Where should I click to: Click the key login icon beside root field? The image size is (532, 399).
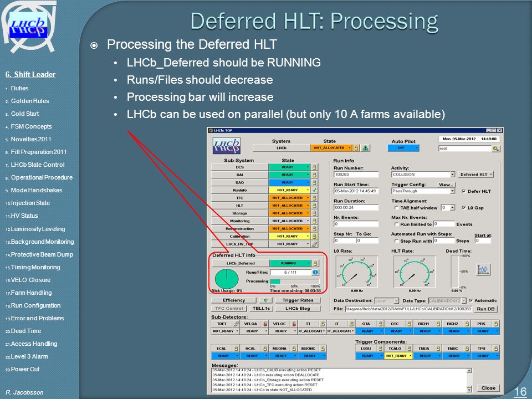(495, 149)
